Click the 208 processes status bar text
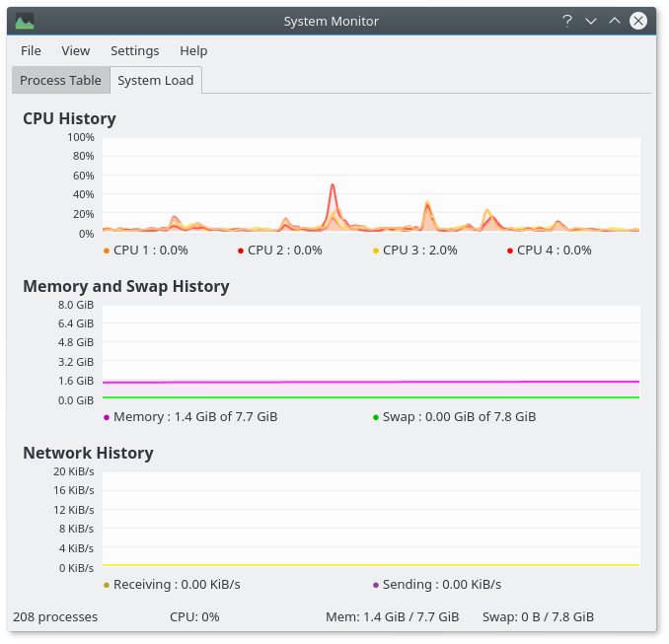 [55, 617]
